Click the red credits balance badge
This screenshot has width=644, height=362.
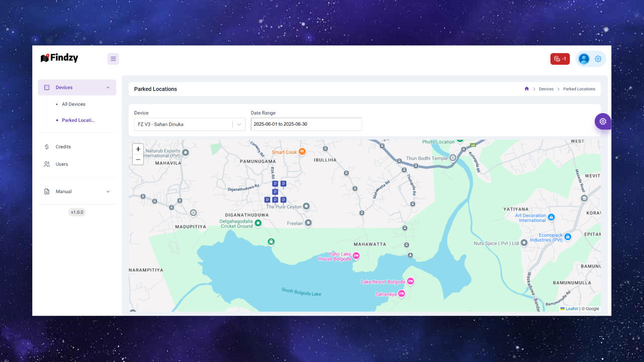click(560, 59)
